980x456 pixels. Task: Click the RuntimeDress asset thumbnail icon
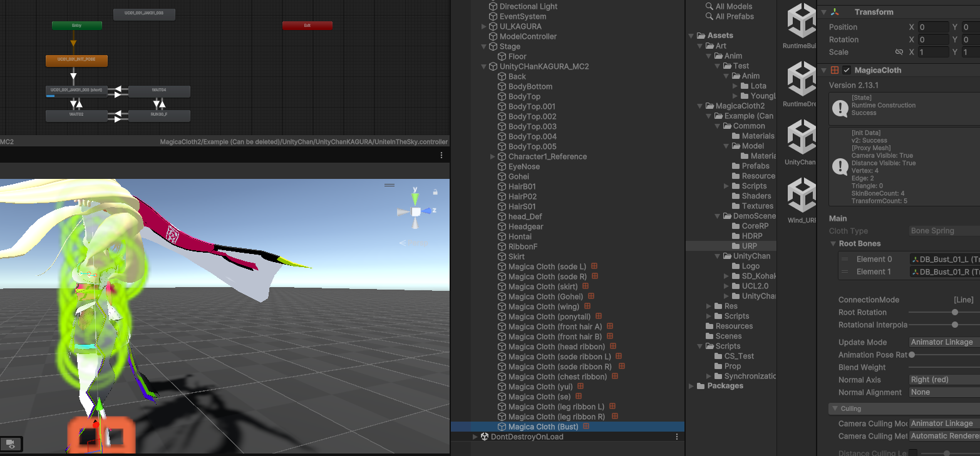click(801, 79)
